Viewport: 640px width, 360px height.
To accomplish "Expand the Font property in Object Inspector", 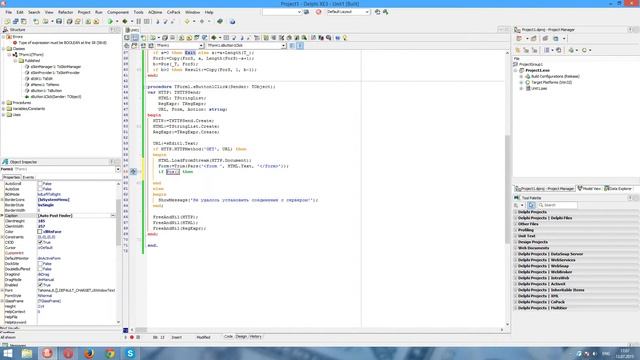I will [2, 290].
